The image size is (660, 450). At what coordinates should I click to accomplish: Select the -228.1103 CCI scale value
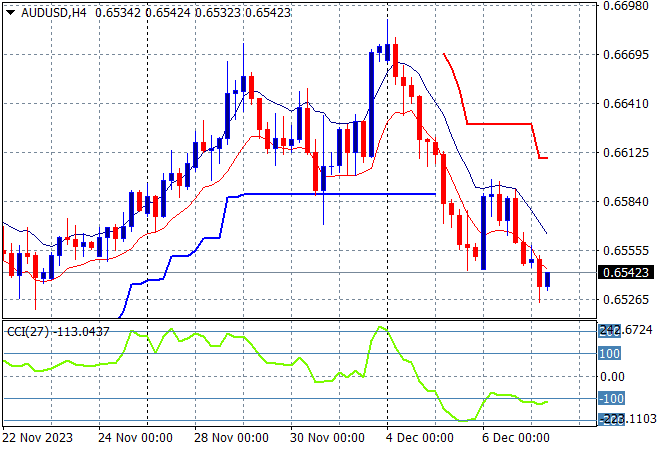(x=628, y=420)
